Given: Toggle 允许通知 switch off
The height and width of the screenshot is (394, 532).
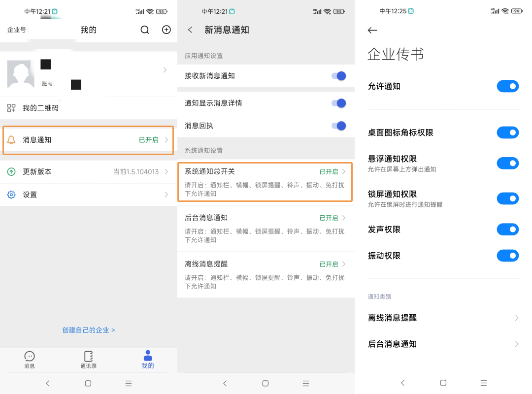Looking at the screenshot, I should tap(507, 86).
